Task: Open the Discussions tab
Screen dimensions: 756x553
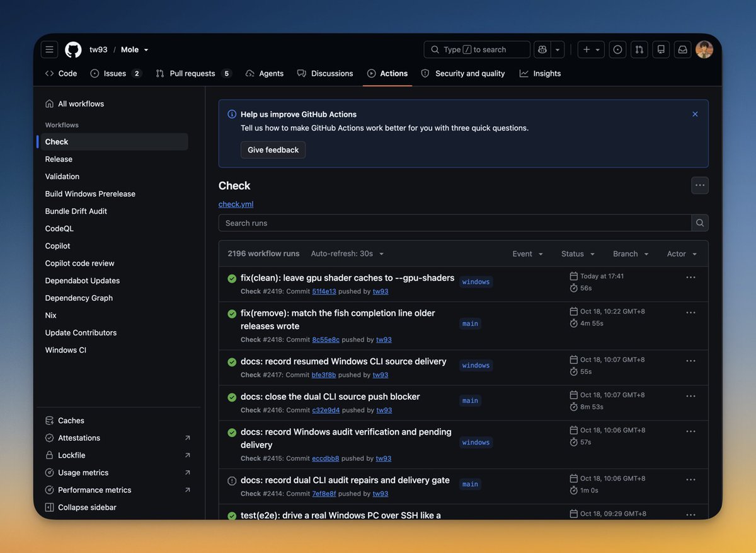Action: [325, 74]
